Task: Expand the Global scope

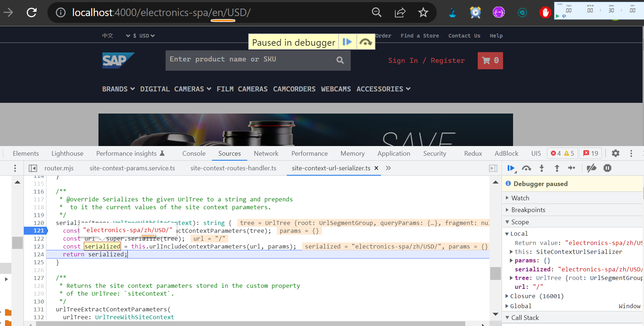Action: 507,306
